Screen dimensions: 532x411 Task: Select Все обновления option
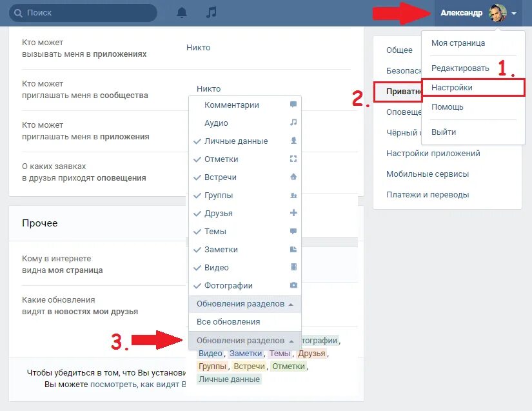point(244,322)
